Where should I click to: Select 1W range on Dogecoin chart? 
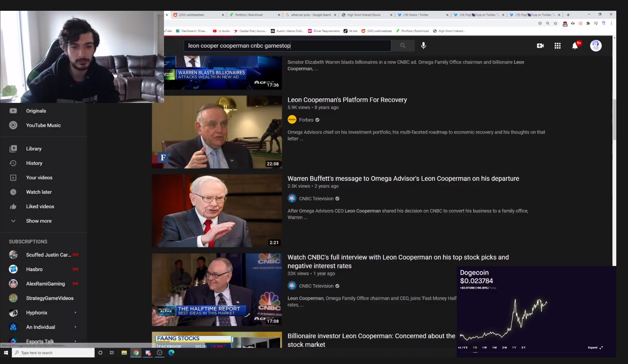(x=485, y=347)
